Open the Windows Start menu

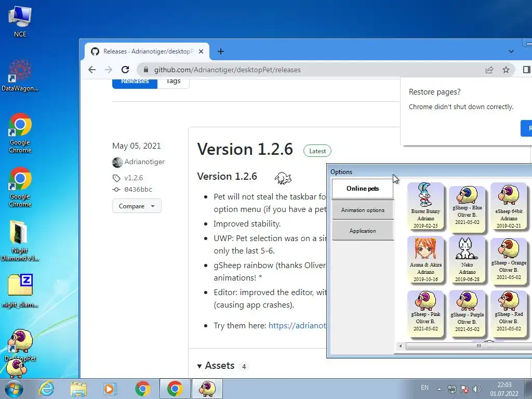pos(14,389)
